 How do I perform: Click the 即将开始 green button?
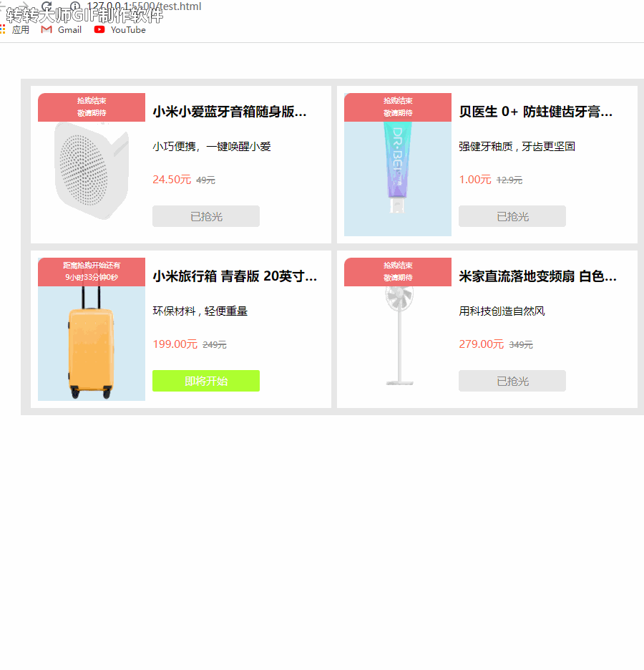(206, 381)
